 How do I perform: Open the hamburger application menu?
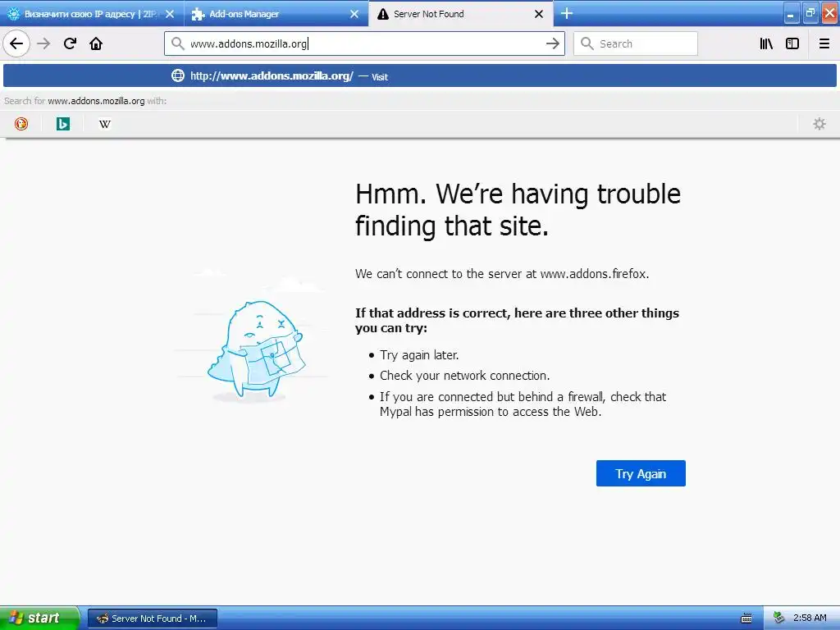824,43
